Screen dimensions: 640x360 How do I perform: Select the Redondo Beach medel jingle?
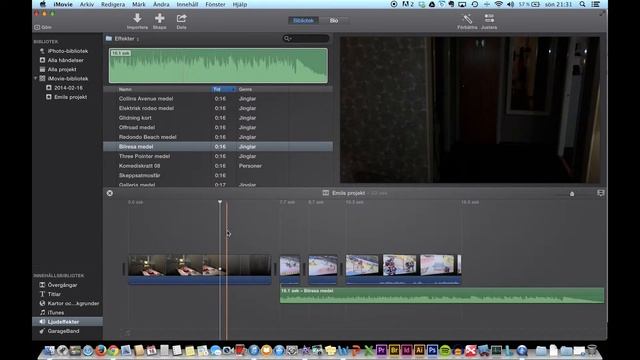click(x=218, y=137)
